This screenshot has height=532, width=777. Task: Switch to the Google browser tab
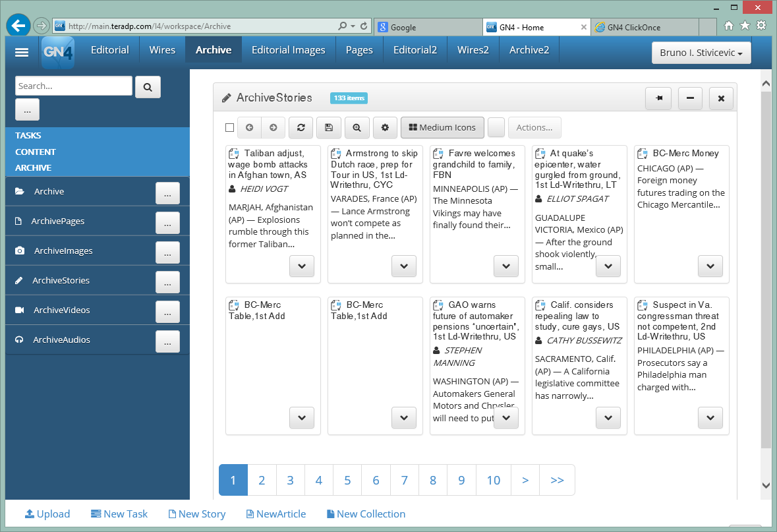pos(428,27)
